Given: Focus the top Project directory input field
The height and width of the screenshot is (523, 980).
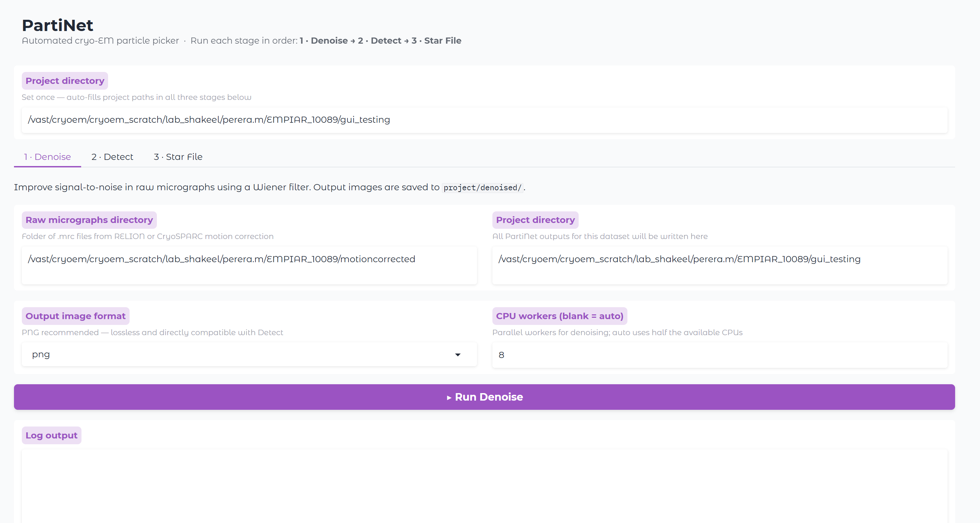Looking at the screenshot, I should click(x=484, y=120).
